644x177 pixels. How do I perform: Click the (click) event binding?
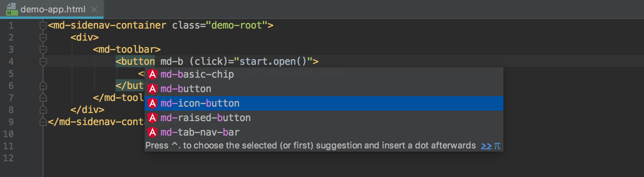pos(208,62)
